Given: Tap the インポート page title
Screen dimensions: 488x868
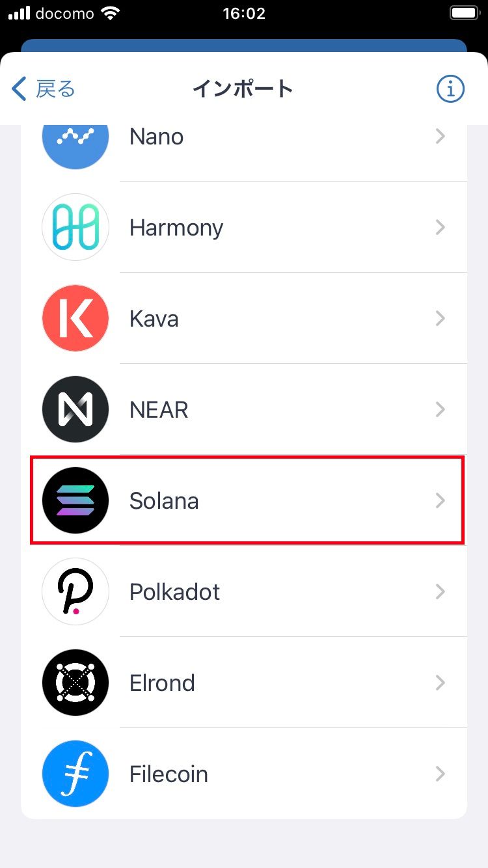Looking at the screenshot, I should [243, 88].
